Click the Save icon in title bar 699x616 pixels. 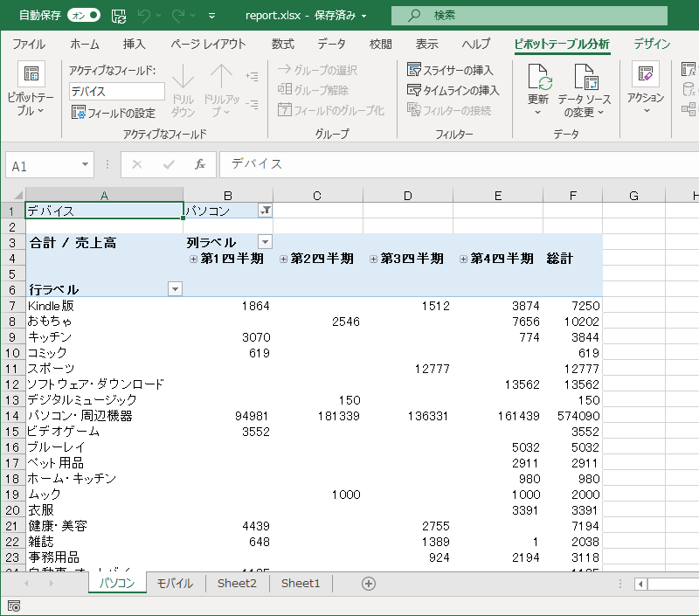pyautogui.click(x=119, y=16)
